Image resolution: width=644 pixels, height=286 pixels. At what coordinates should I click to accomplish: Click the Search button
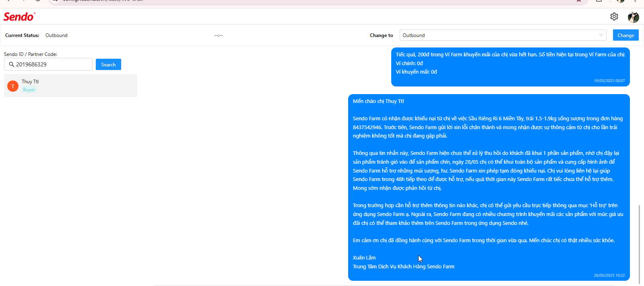coord(108,64)
